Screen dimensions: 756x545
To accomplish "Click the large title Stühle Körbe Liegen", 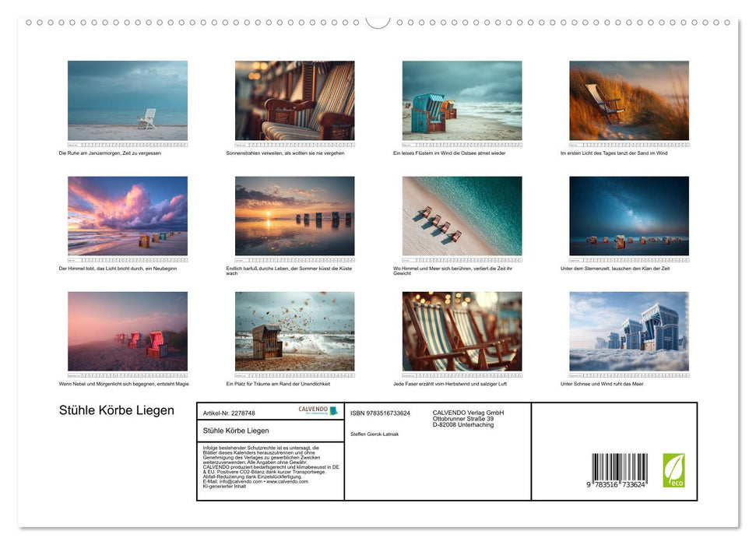I will click(x=117, y=411).
